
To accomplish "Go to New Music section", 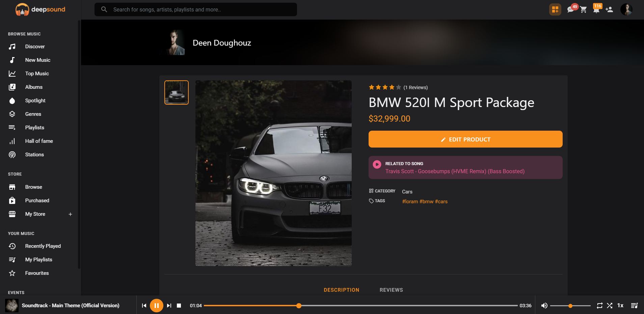I will click(37, 60).
